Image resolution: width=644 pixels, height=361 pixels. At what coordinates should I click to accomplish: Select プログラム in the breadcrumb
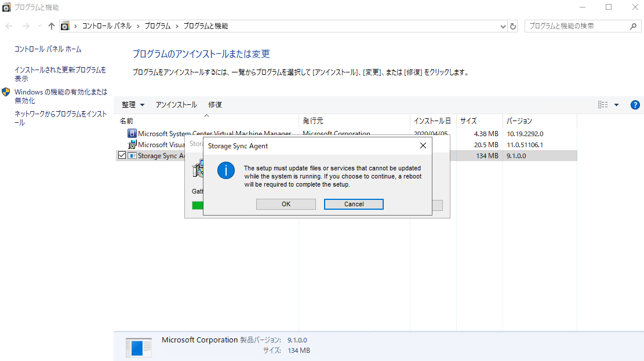pos(157,26)
